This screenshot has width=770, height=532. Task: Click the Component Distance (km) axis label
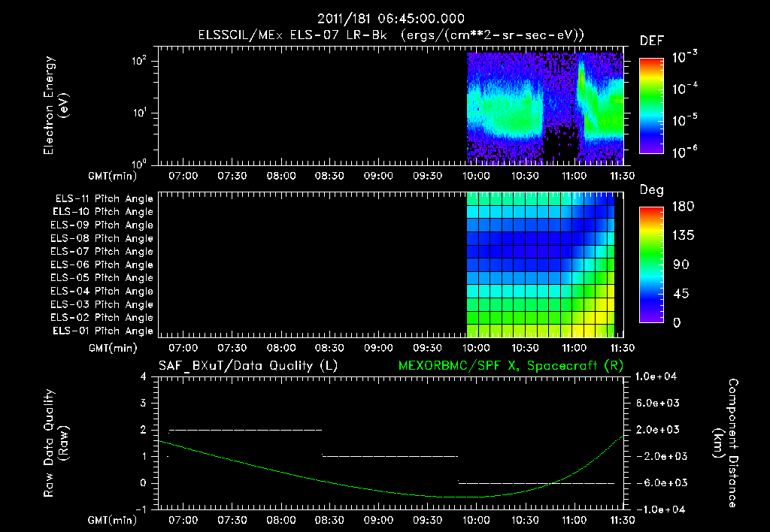click(x=726, y=443)
